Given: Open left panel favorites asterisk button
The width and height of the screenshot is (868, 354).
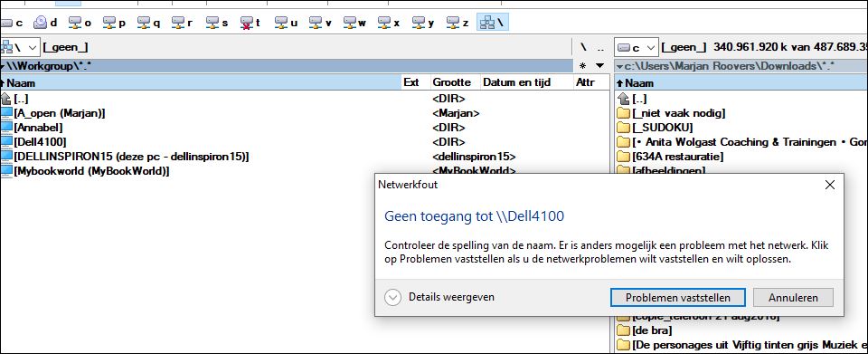Looking at the screenshot, I should click(x=582, y=66).
